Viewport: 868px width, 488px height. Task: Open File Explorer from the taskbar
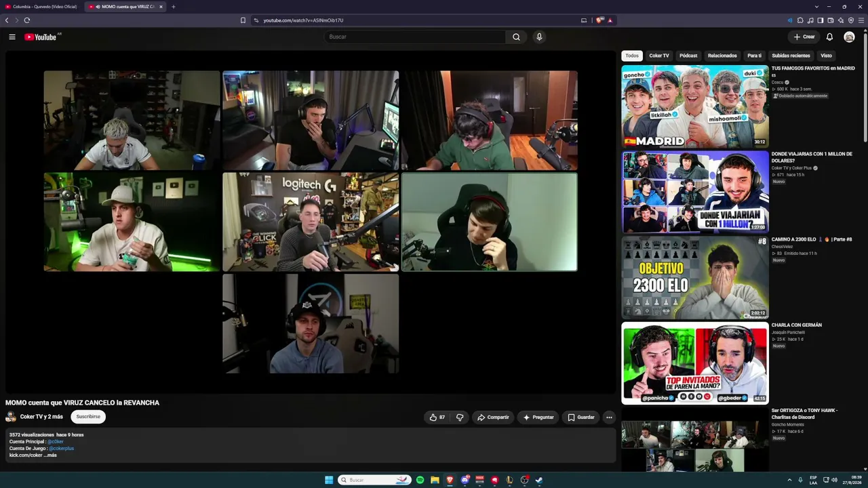[435, 480]
